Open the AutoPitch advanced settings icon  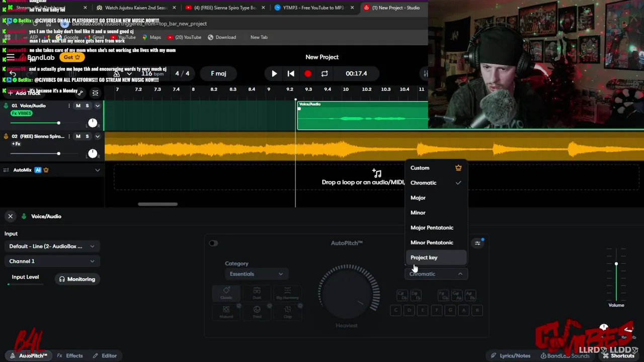coord(477,243)
